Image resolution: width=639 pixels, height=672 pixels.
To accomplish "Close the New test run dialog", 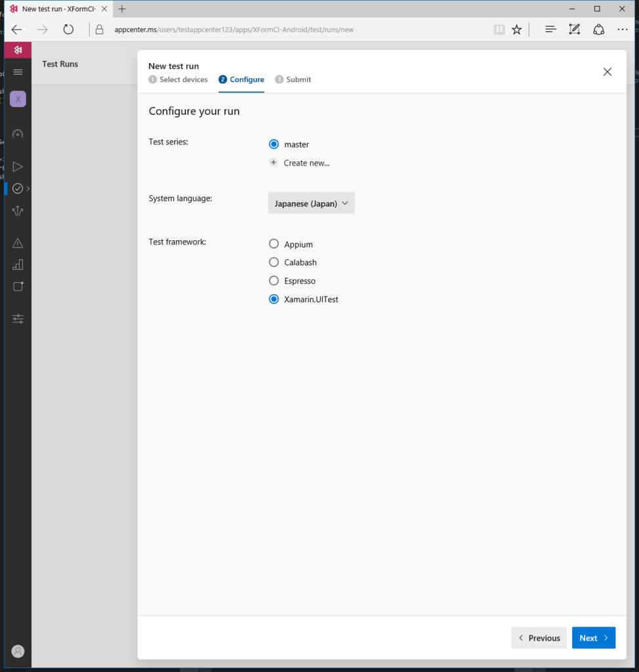I will click(x=608, y=72).
